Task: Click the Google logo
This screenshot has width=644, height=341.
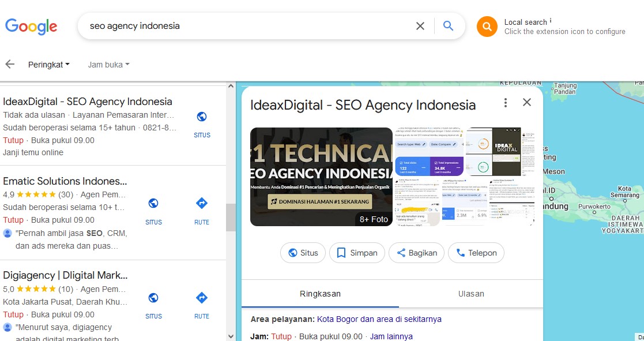Action: 31,27
